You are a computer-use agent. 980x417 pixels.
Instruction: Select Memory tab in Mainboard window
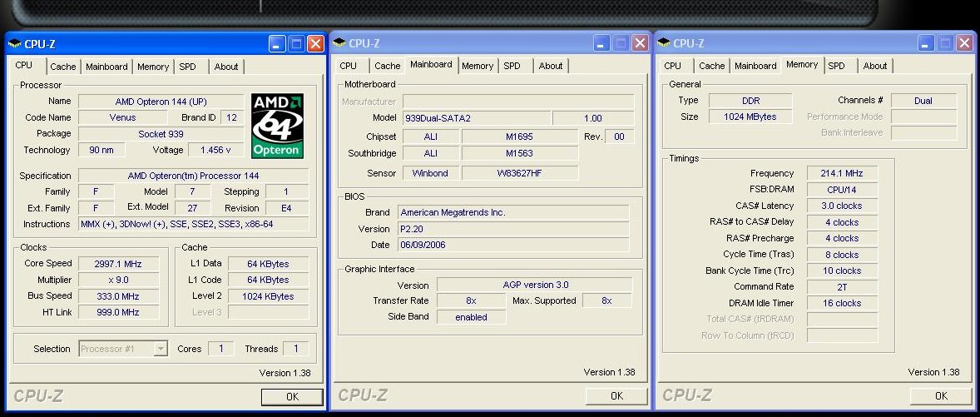478,66
